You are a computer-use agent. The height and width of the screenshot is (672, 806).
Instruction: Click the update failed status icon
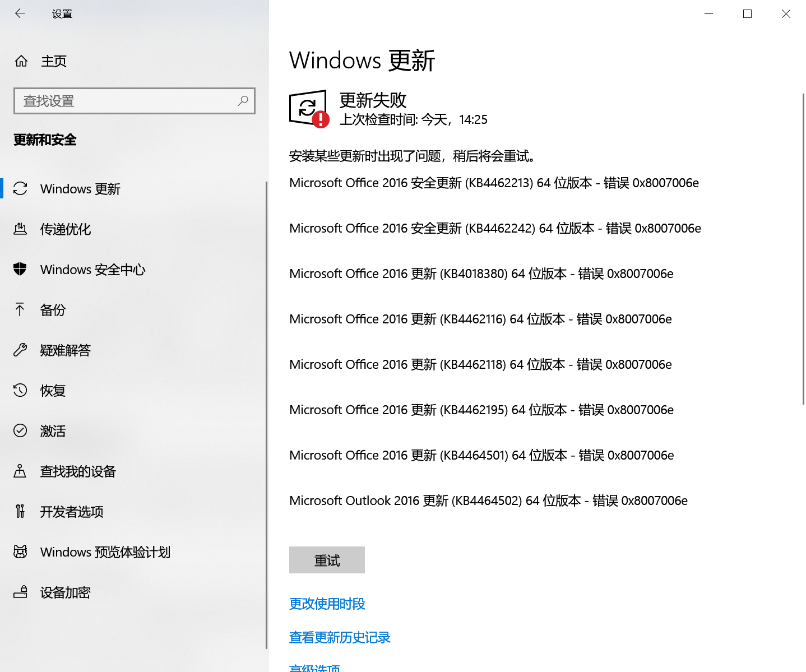(309, 109)
